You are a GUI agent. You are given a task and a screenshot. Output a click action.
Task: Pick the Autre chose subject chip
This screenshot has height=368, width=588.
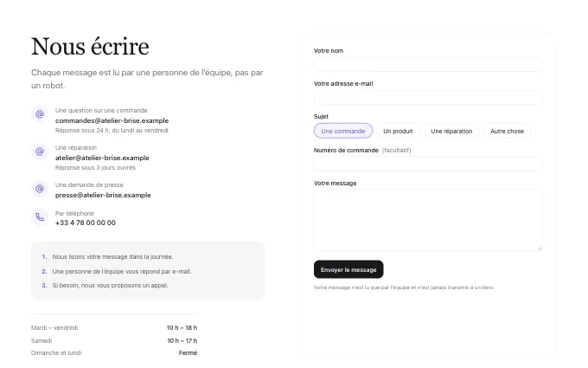tap(507, 131)
